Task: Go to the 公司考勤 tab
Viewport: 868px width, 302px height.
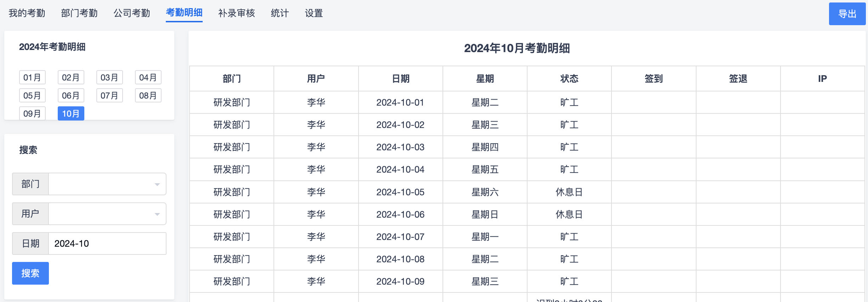Action: coord(132,13)
